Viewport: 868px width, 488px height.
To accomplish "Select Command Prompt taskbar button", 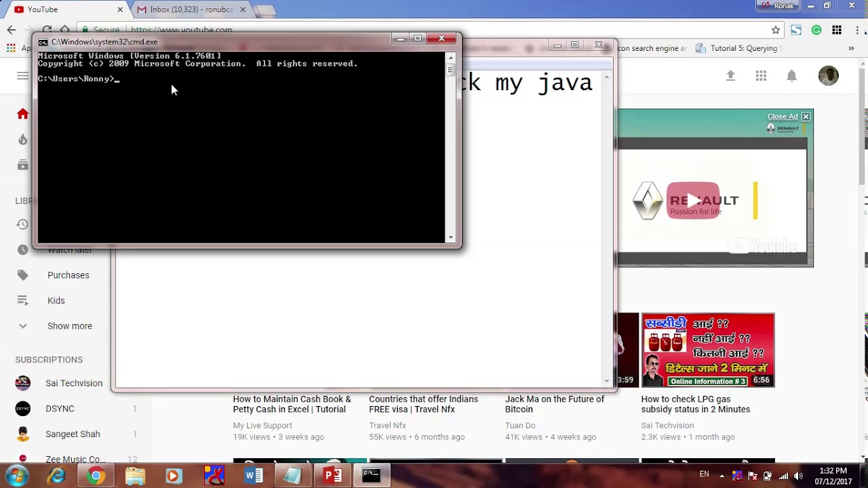I will click(371, 475).
